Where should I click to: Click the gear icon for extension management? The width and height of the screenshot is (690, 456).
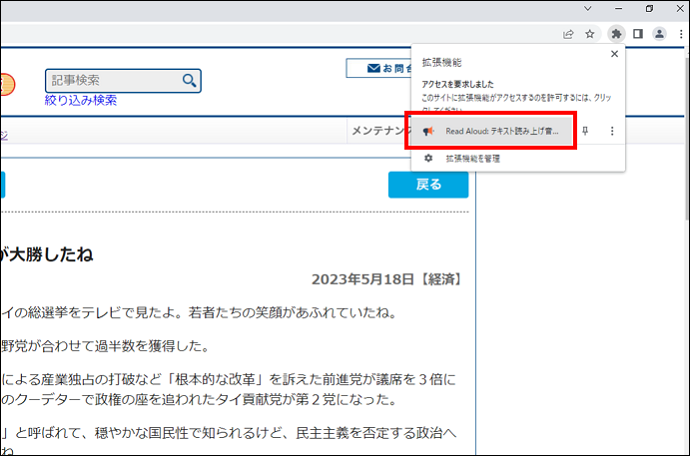[428, 158]
